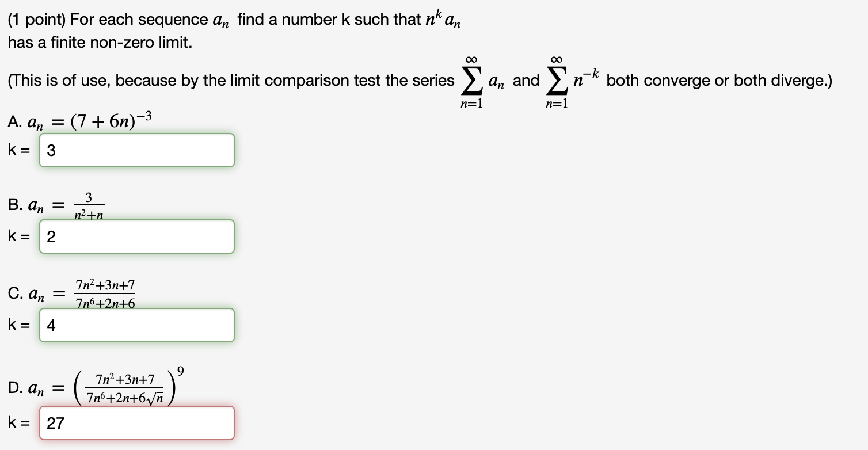
Task: Click the k input field for part A
Action: [x=136, y=150]
